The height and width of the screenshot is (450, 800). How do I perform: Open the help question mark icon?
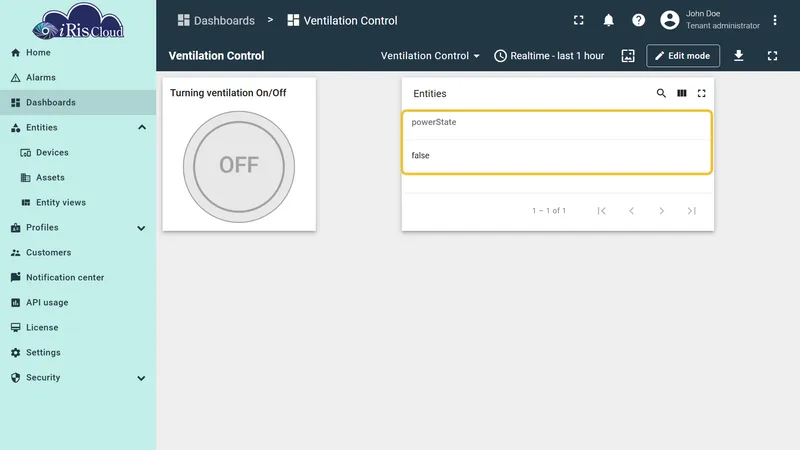click(x=638, y=20)
